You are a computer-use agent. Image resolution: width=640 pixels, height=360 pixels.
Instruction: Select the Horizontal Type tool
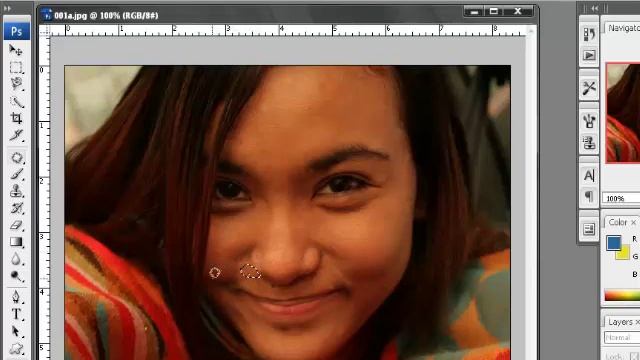16,314
